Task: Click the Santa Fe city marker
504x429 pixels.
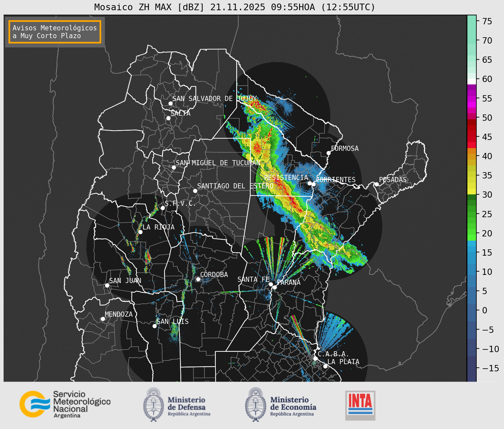Action: [x=271, y=284]
